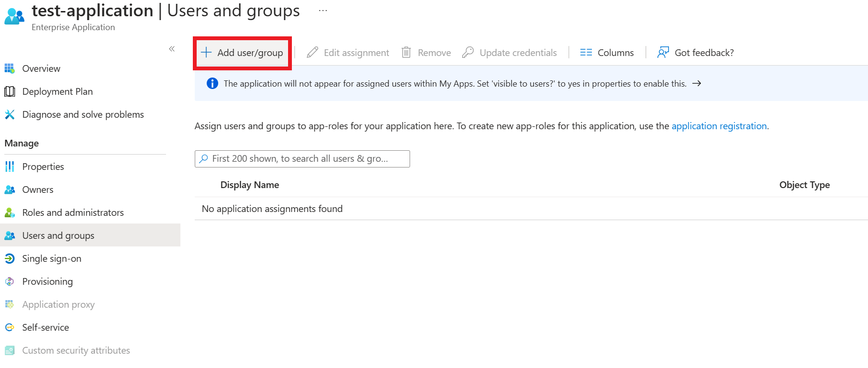Click the Single sign-on arrow icon
The image size is (868, 368).
coord(10,258)
